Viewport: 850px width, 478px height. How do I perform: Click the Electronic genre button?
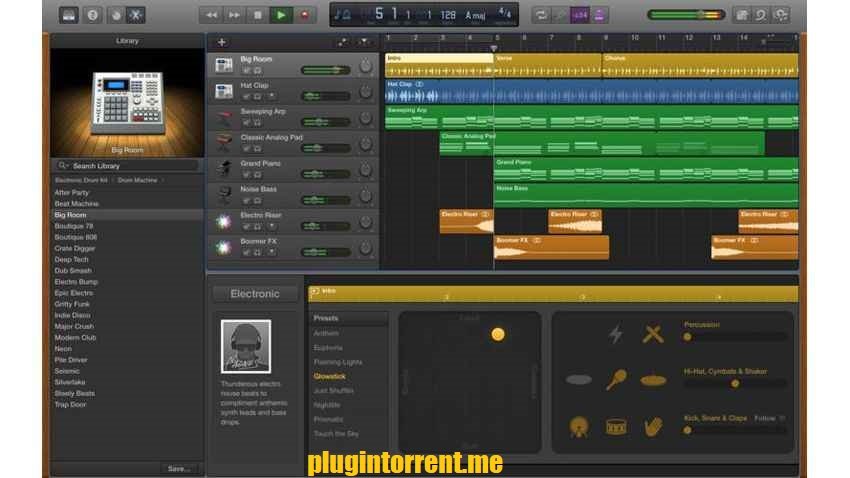[255, 294]
